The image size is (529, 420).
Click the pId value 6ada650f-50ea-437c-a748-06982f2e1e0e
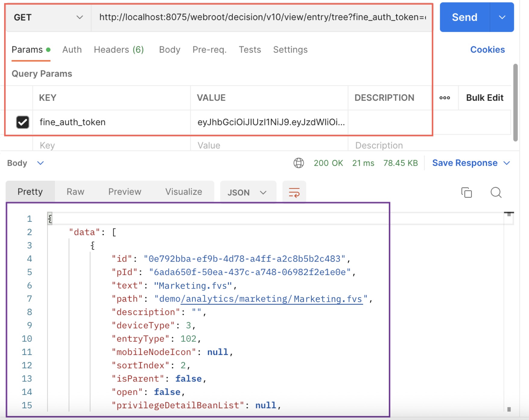[x=250, y=272]
